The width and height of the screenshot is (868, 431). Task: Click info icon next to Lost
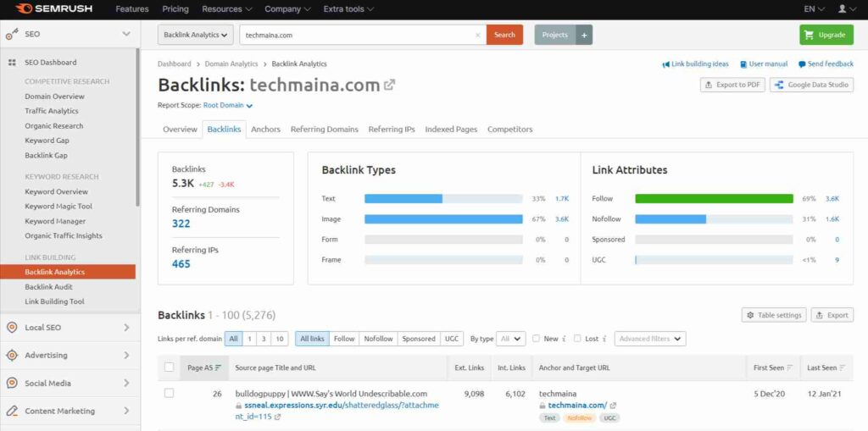(x=604, y=339)
